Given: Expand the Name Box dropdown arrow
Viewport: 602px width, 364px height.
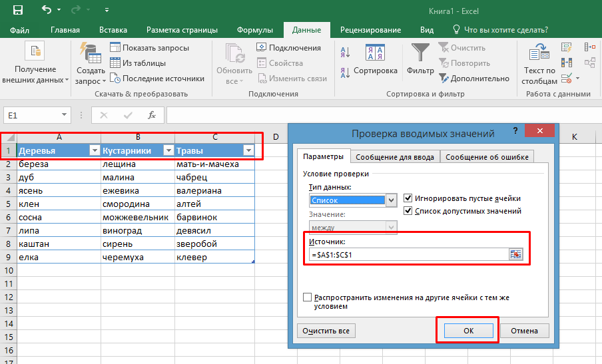Looking at the screenshot, I should (x=64, y=115).
